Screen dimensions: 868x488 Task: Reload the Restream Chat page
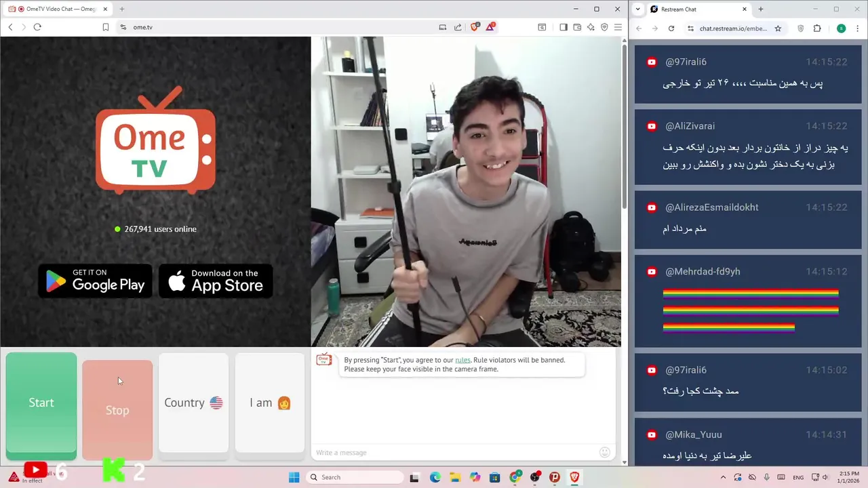coord(671,28)
